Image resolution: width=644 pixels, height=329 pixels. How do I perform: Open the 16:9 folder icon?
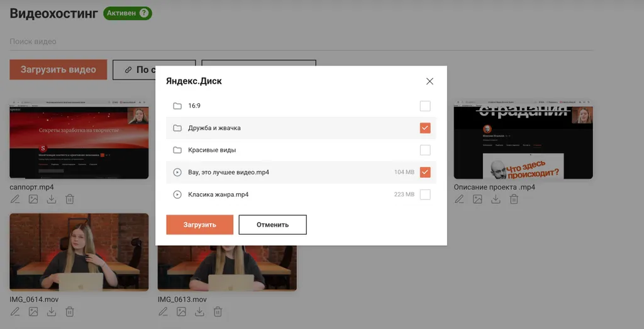pyautogui.click(x=177, y=106)
